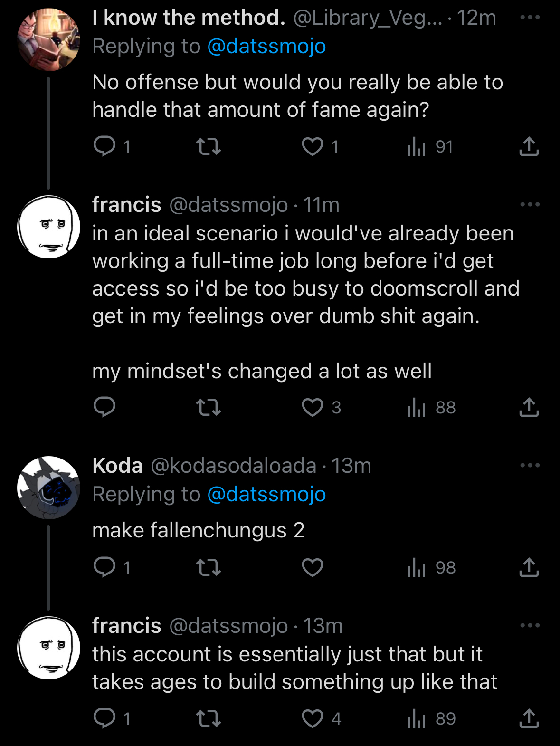The height and width of the screenshot is (746, 560).
Task: Retweet the 'handle that amount of fame' tweet
Action: click(209, 146)
